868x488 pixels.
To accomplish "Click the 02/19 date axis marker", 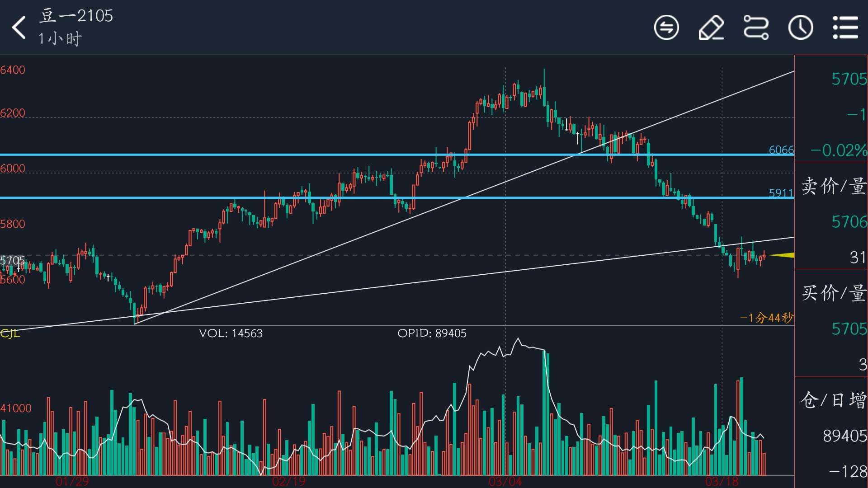I will [288, 481].
